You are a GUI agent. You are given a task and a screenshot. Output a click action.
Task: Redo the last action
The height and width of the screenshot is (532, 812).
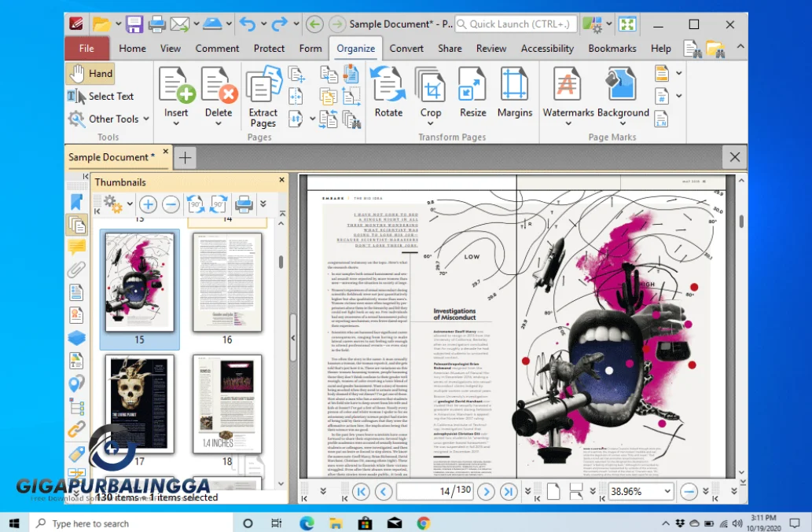[280, 24]
